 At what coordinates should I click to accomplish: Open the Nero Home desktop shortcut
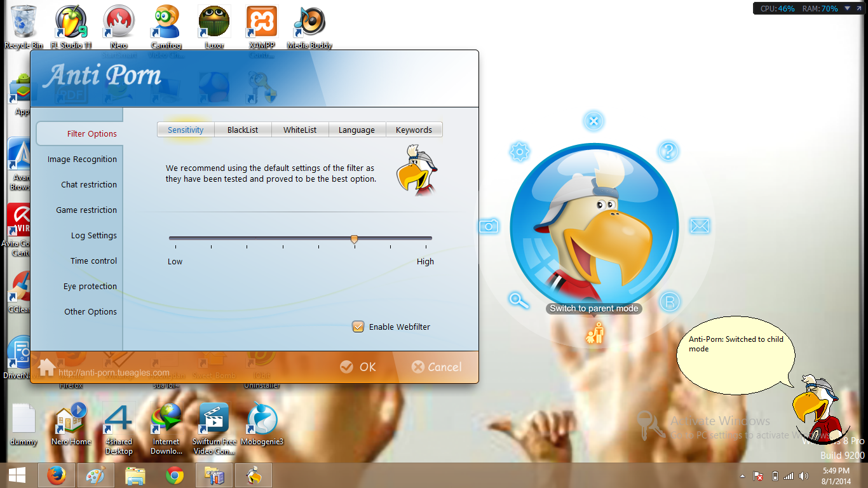point(71,424)
